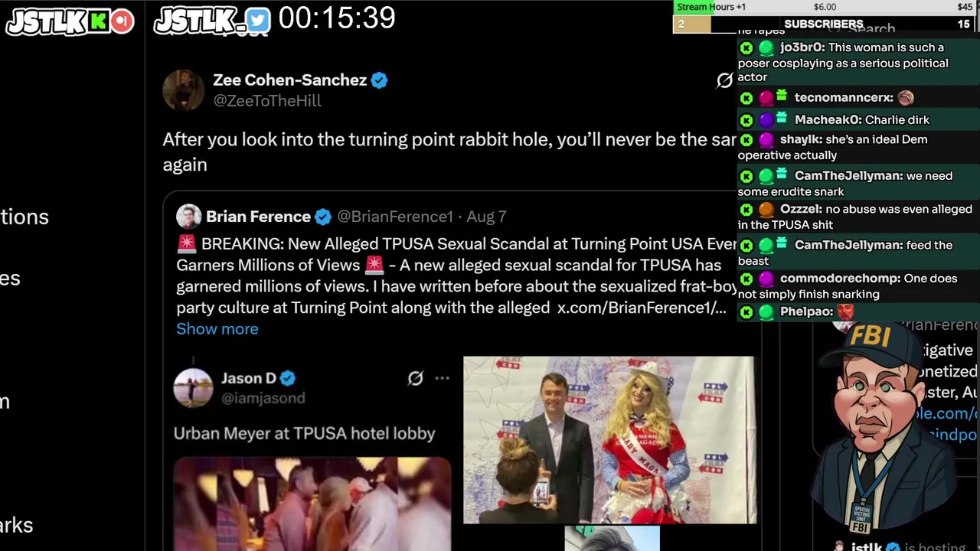
Task: Click the JSTLK Kick logo overlay
Action: (x=70, y=21)
